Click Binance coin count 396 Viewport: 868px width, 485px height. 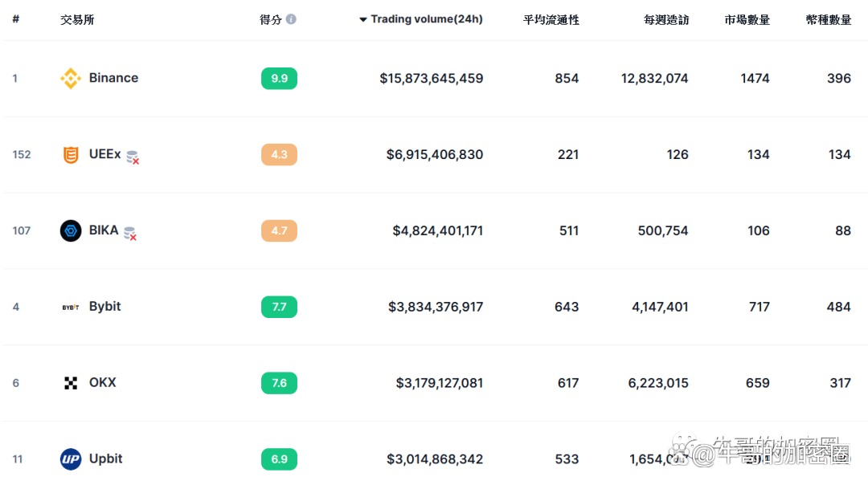(x=839, y=79)
